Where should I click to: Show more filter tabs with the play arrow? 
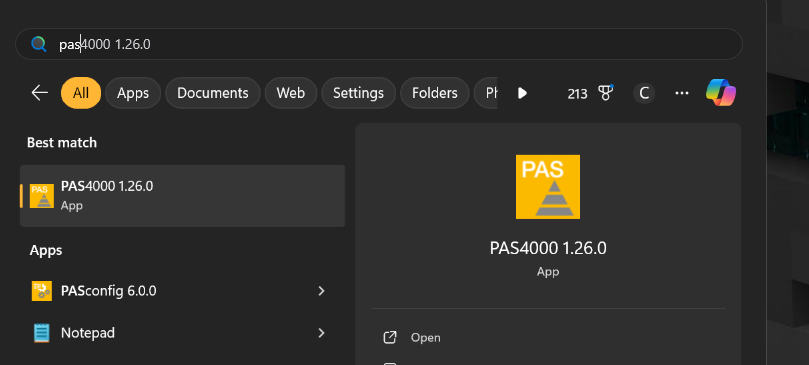coord(522,93)
